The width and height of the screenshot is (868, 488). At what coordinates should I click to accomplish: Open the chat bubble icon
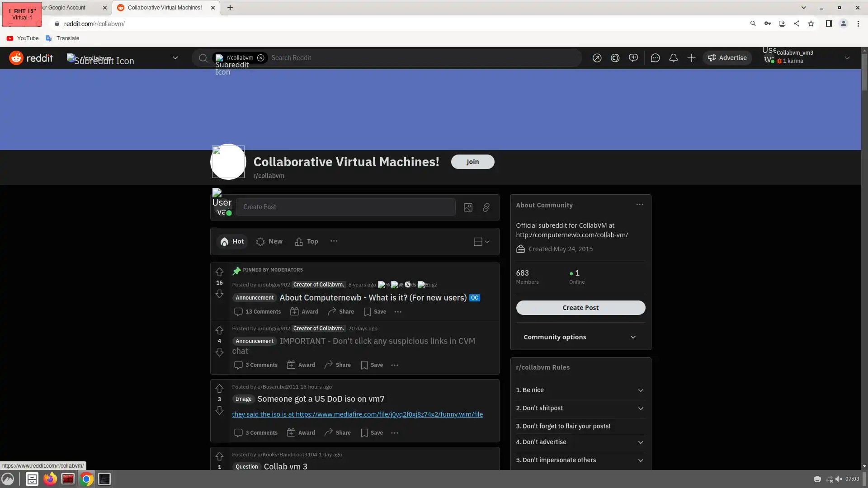click(x=655, y=58)
